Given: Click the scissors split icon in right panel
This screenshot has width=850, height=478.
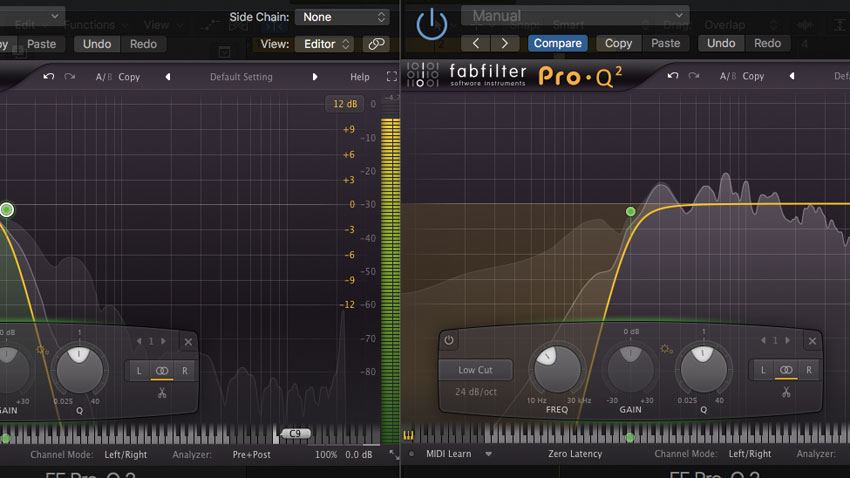Looking at the screenshot, I should (x=786, y=392).
